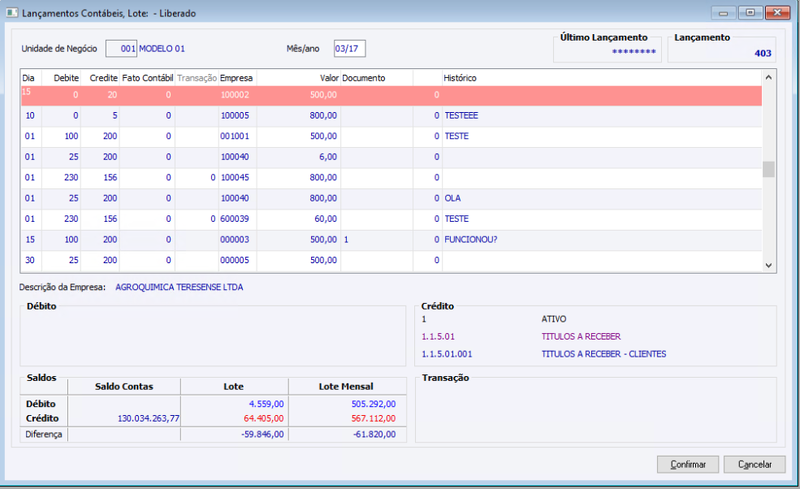Click credit account 1.1.5.01

[x=438, y=337]
